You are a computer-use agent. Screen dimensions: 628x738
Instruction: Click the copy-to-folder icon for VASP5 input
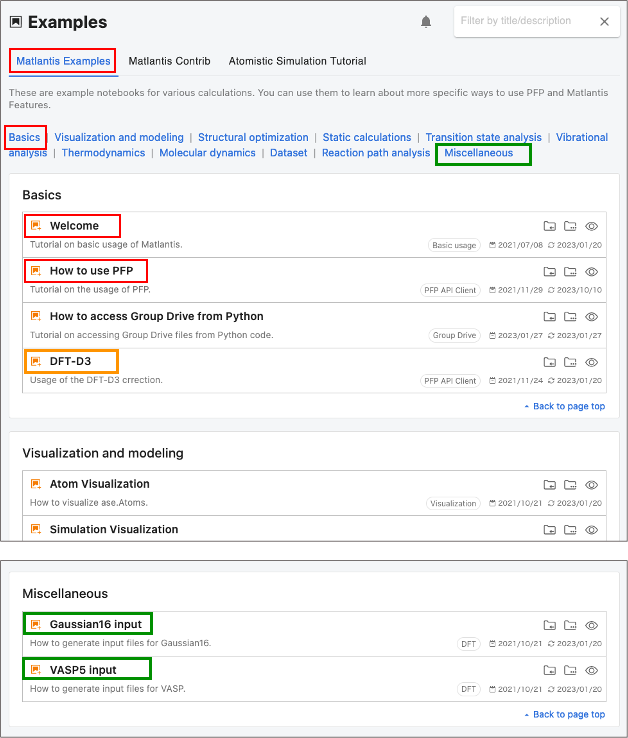549,670
